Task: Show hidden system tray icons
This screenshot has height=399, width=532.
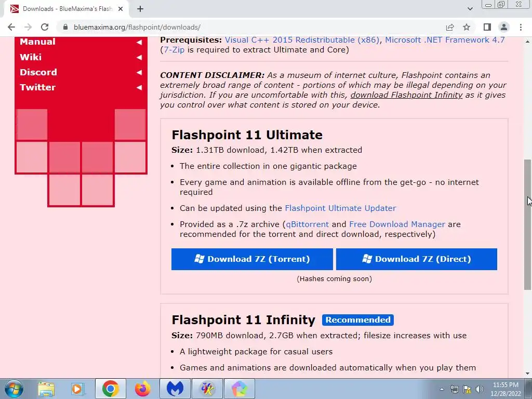Action: point(442,390)
